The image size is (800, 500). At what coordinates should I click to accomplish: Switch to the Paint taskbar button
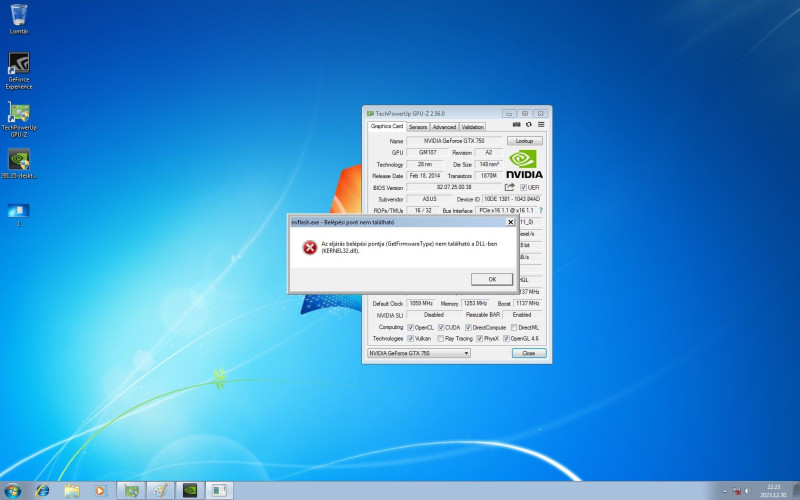coord(160,491)
